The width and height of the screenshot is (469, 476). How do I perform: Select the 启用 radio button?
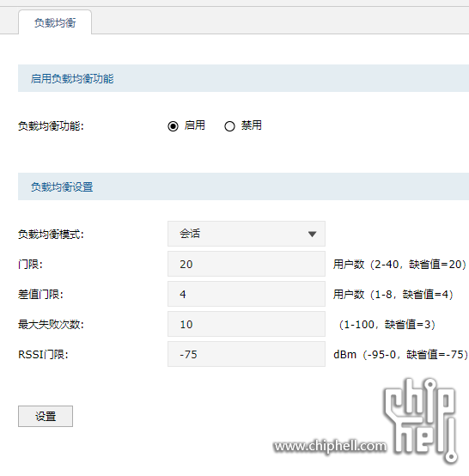[x=173, y=126]
